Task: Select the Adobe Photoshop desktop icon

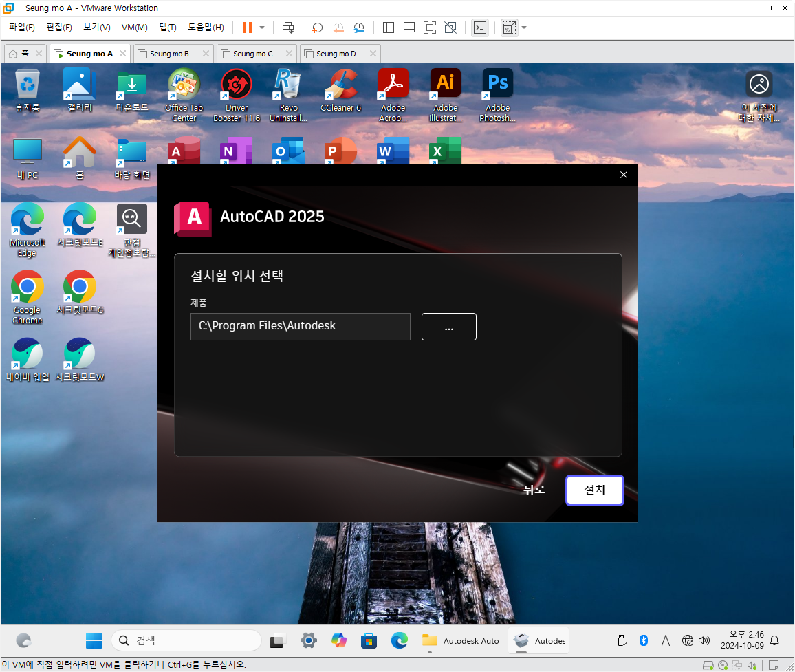Action: pyautogui.click(x=497, y=96)
